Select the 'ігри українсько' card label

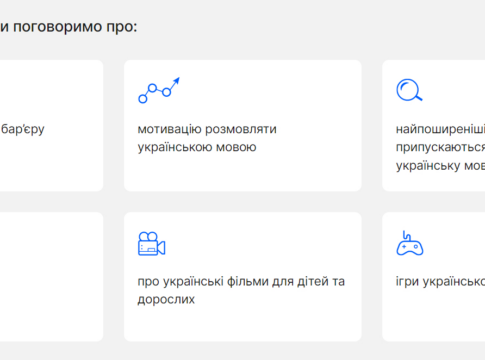coord(440,281)
